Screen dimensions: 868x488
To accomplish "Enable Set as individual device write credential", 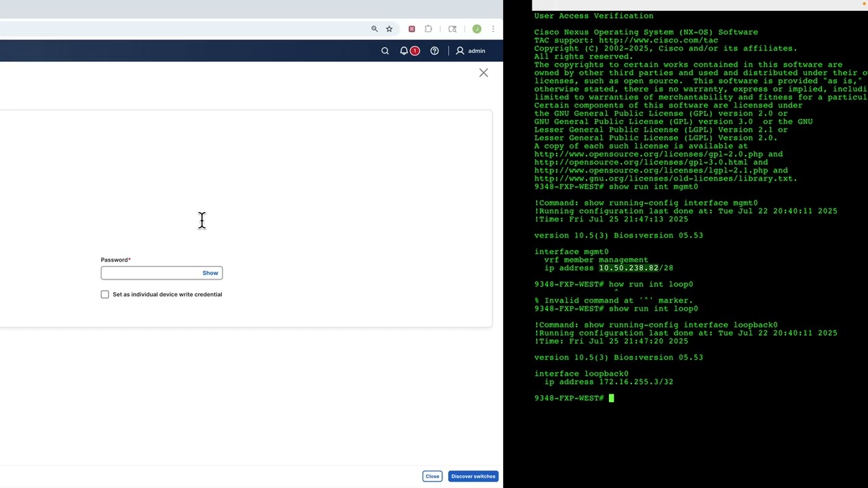I will click(x=105, y=294).
